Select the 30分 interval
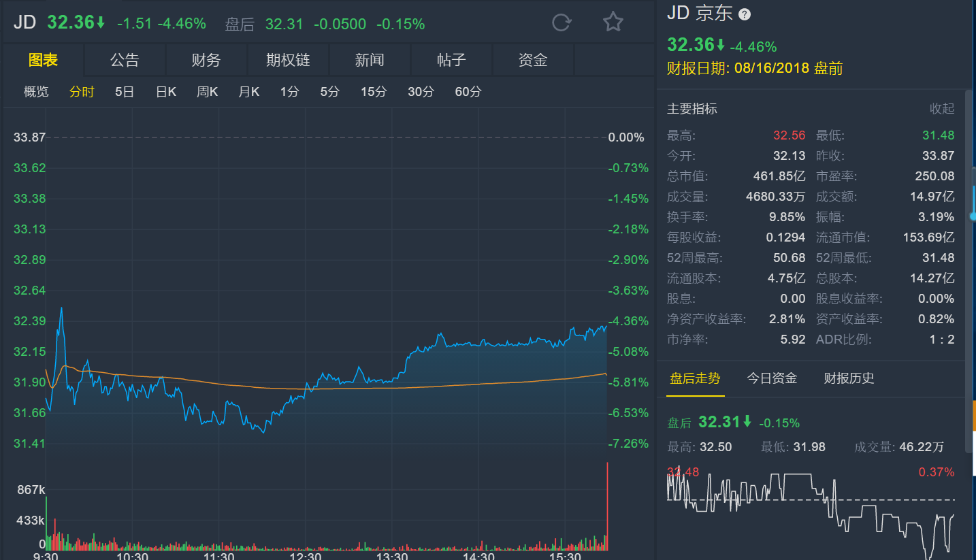Viewport: 976px width, 560px height. pos(421,92)
